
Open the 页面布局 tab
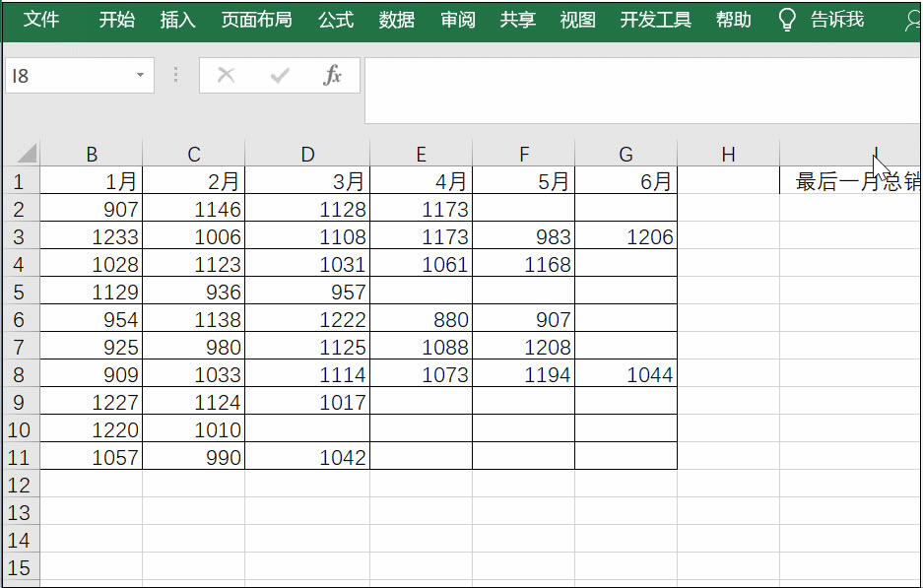pos(257,19)
